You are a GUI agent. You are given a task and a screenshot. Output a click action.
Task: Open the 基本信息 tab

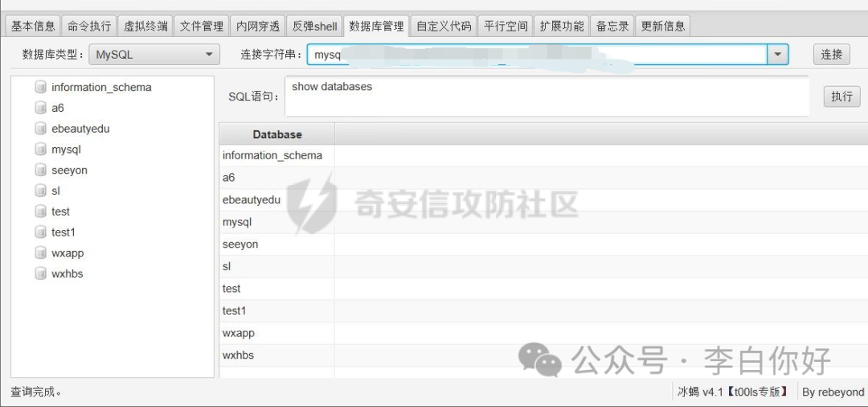33,26
